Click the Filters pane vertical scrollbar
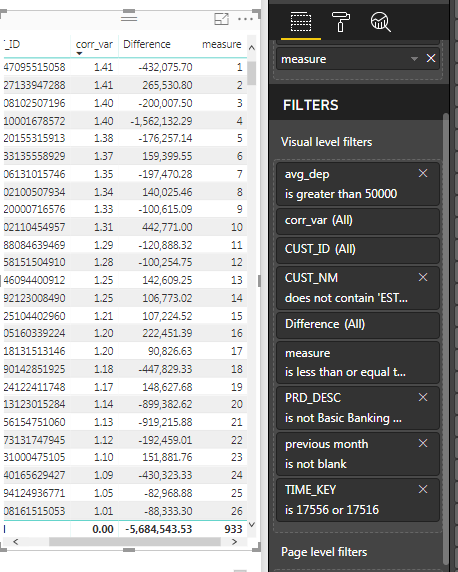458x572 pixels. 446,339
